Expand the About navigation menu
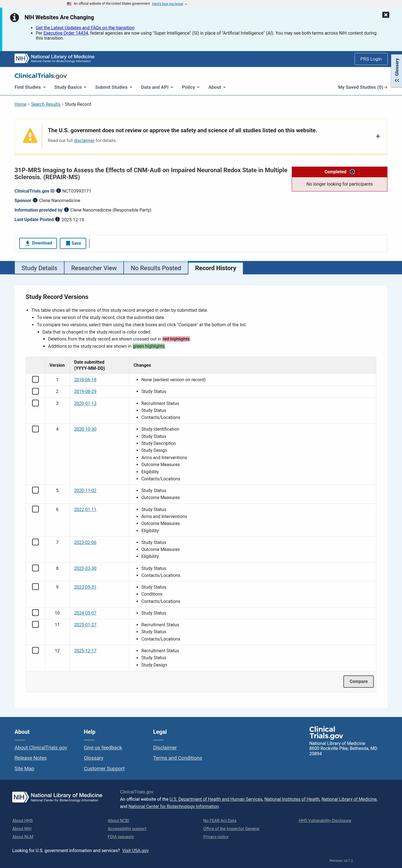 217,87
